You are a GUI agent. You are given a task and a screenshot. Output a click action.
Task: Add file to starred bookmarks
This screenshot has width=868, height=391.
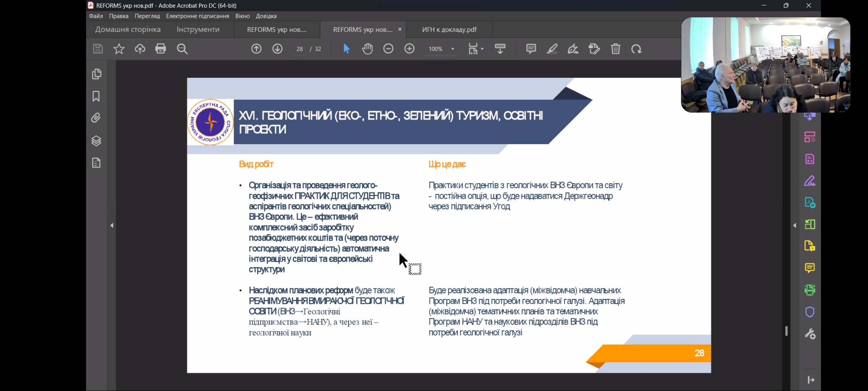[119, 49]
